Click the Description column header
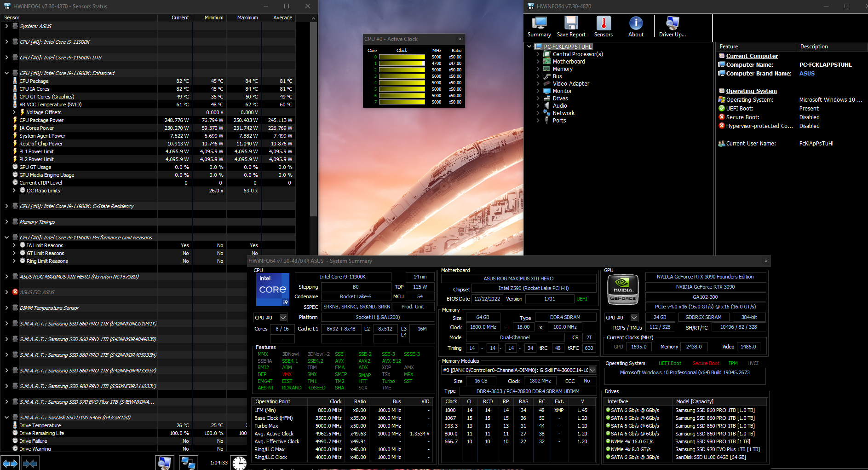This screenshot has height=470, width=868. click(x=832, y=46)
